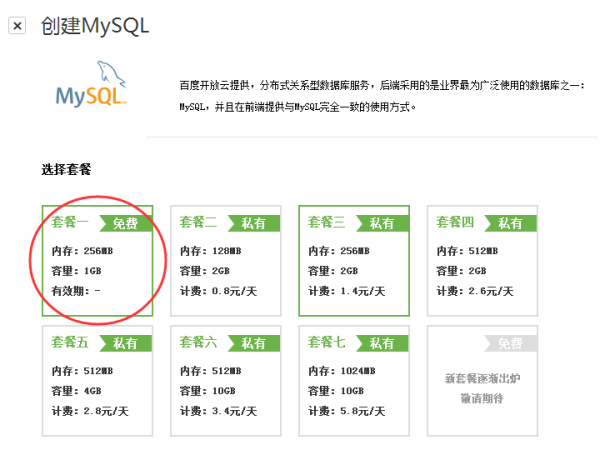Click the 私有 ribbon badge on 套餐四
The image size is (600, 455).
pos(510,223)
